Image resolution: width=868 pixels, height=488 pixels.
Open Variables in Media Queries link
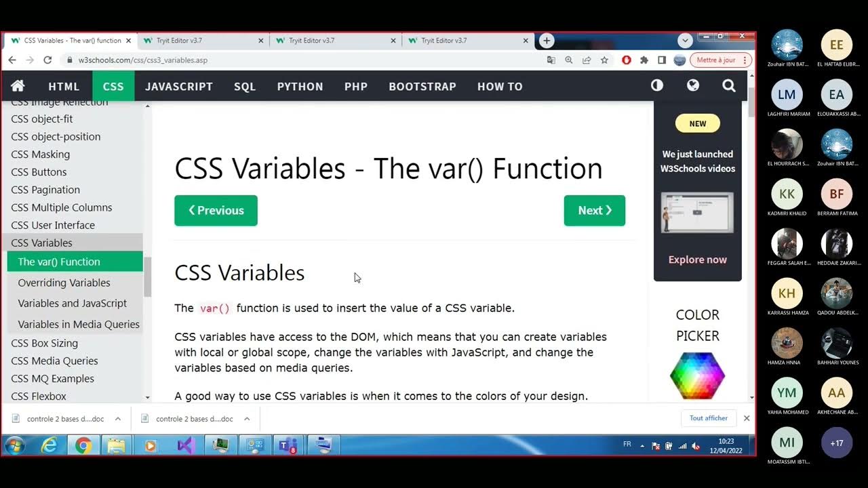coord(79,324)
